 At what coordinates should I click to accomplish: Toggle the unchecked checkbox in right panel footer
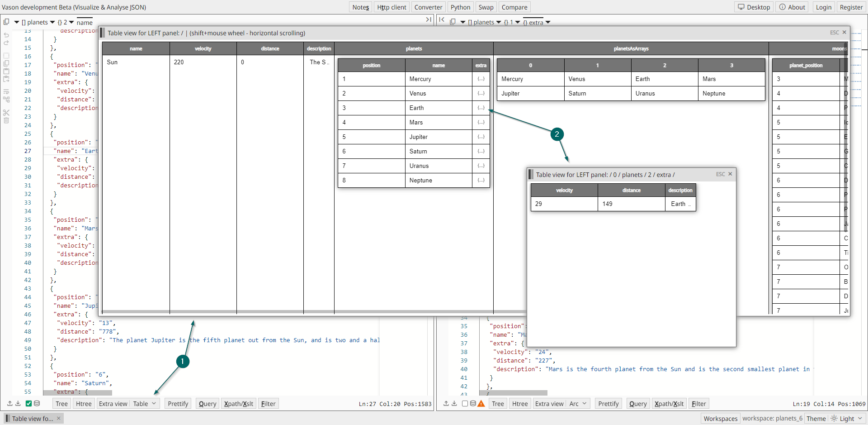[x=465, y=403]
